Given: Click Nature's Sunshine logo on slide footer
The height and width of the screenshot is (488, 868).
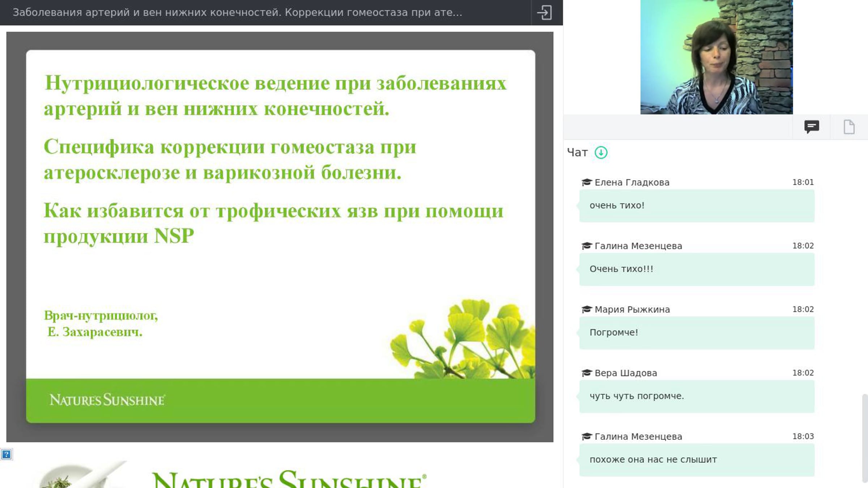Looking at the screenshot, I should [x=107, y=400].
